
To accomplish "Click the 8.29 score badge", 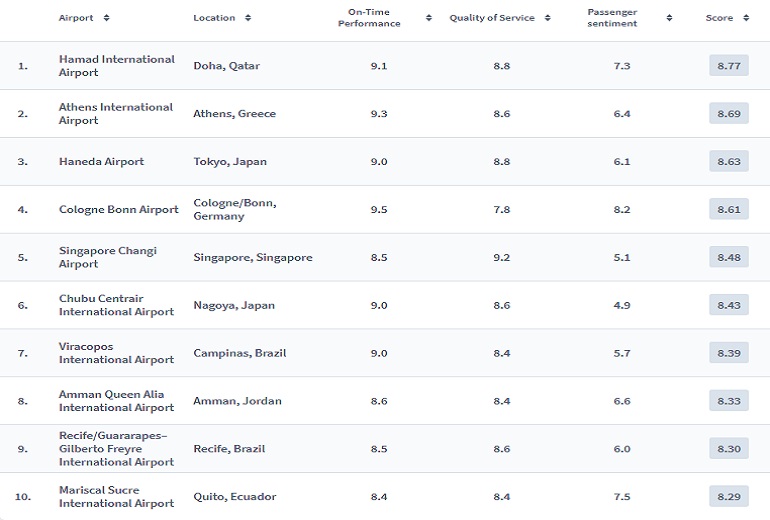I will tap(728, 497).
